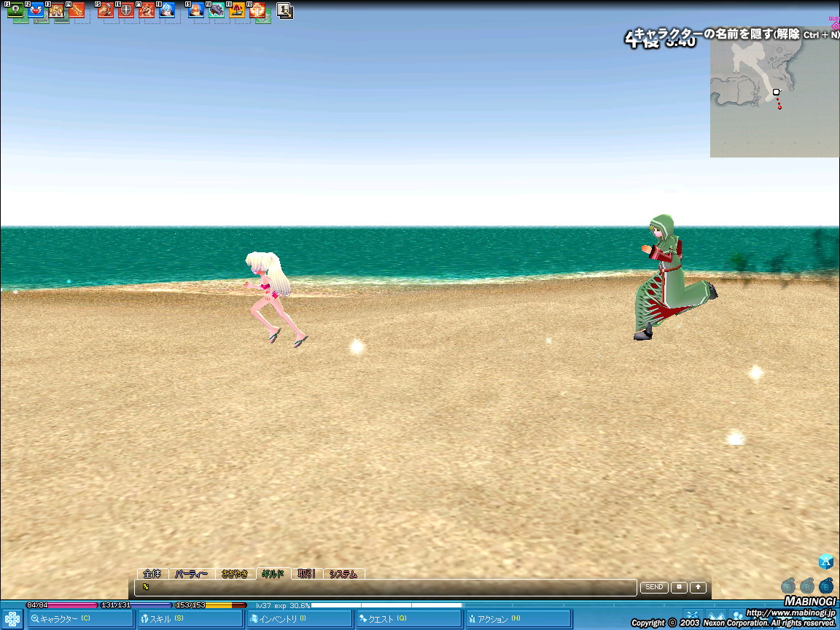Viewport: 840px width, 630px height.
Task: Activate the F11 beach umbrella Rest skill
Action: [x=236, y=10]
